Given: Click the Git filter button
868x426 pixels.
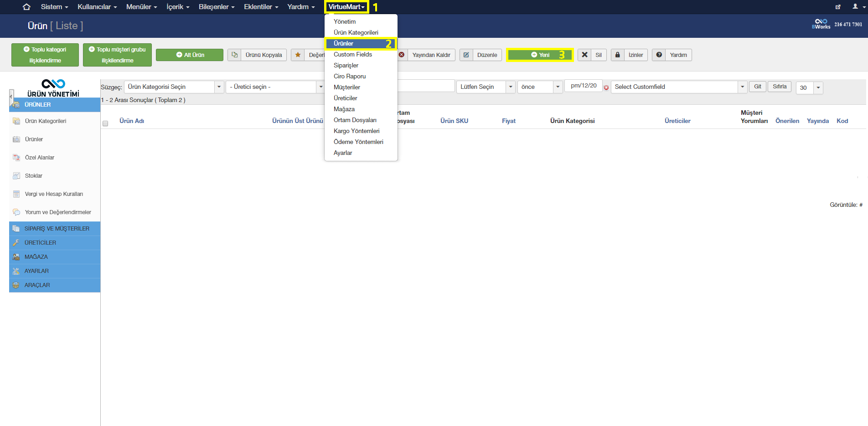Looking at the screenshot, I should coord(757,87).
